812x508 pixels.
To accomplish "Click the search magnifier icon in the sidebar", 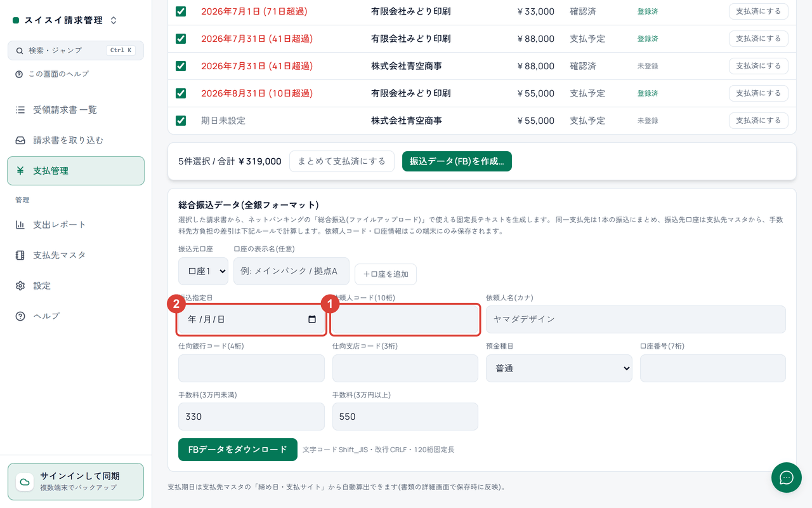I will [20, 50].
